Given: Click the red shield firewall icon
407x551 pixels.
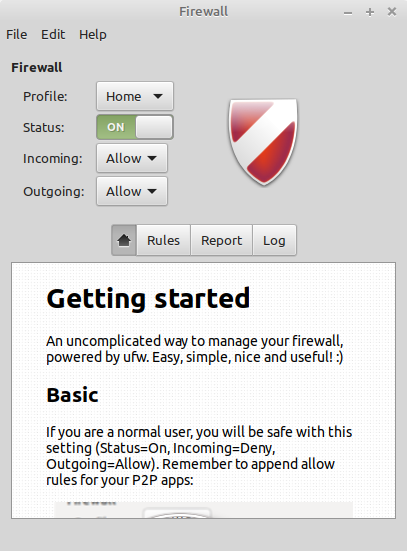Looking at the screenshot, I should pyautogui.click(x=263, y=141).
